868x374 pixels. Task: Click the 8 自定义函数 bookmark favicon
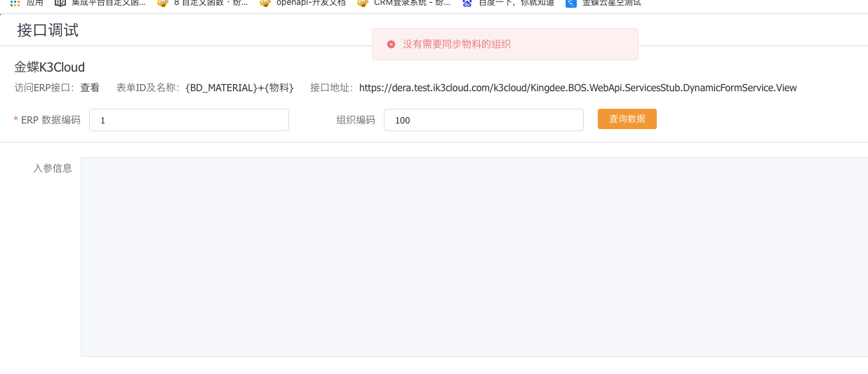(x=162, y=3)
